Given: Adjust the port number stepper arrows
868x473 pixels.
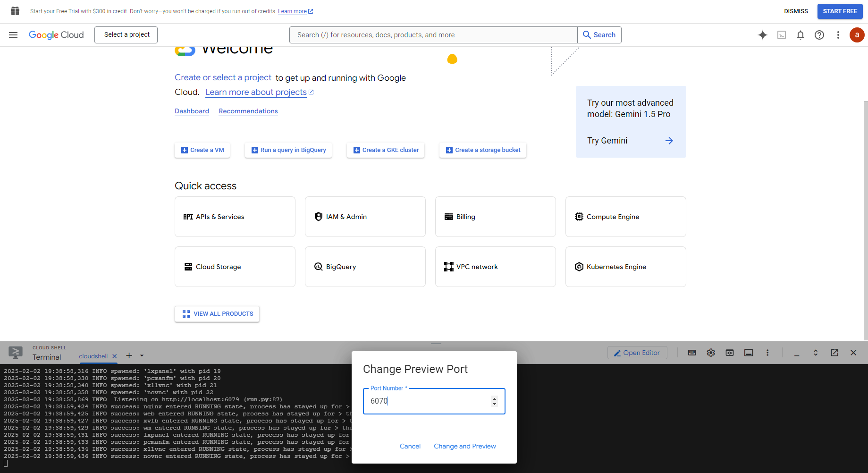Looking at the screenshot, I should [494, 401].
